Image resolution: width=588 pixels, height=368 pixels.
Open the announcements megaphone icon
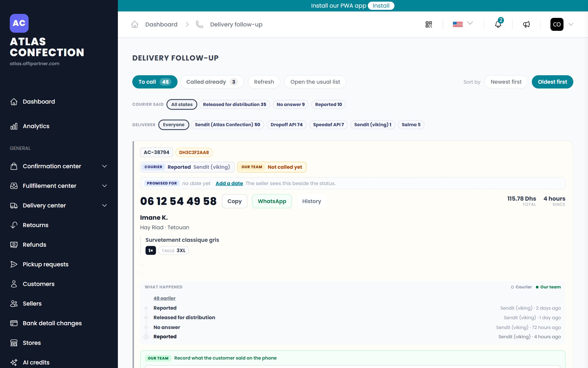click(526, 25)
